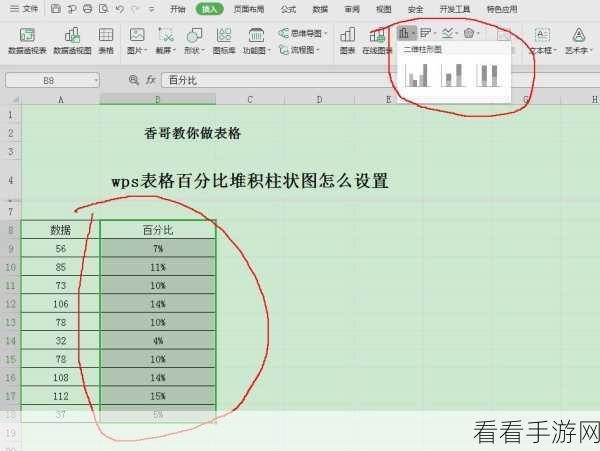Insert a 数据透视图 PivotChart
Viewport: 600px width, 451px height.
pos(72,41)
